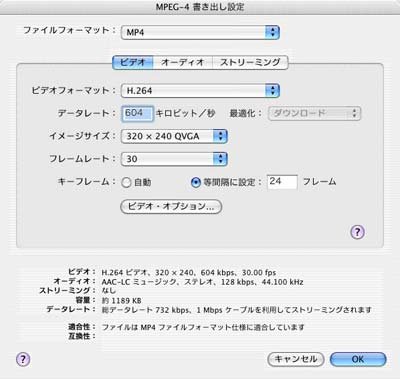Screen dimensions: 400x379
Task: Click the MP4 ファイルフォーマット仕様 compatibility text
Action: 203,327
